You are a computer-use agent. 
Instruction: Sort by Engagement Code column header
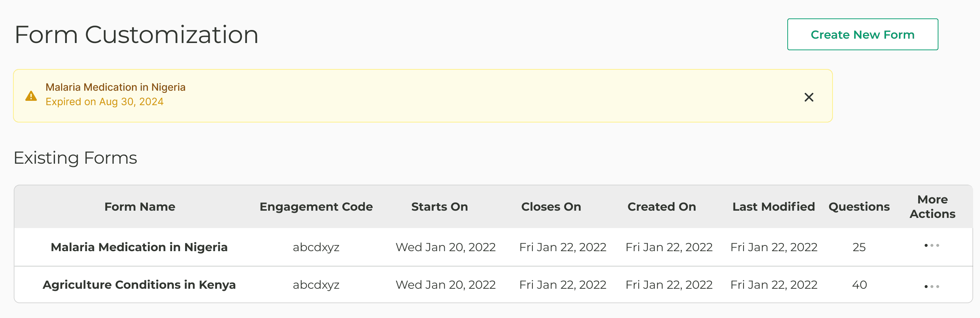(x=316, y=207)
